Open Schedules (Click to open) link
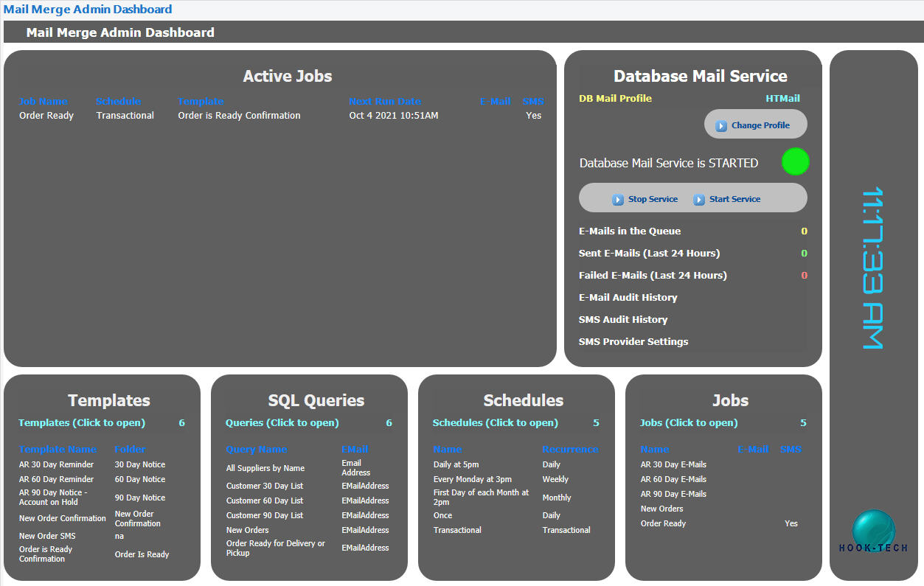The image size is (924, 586). pyautogui.click(x=496, y=423)
